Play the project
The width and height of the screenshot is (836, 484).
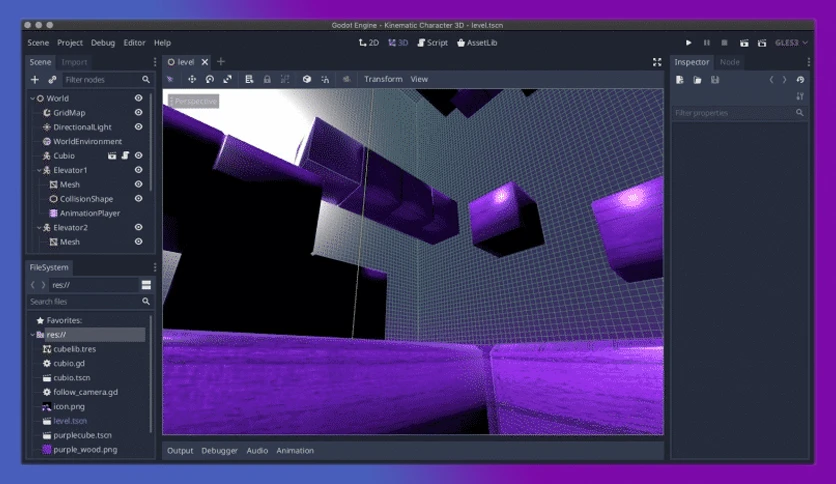[x=688, y=43]
